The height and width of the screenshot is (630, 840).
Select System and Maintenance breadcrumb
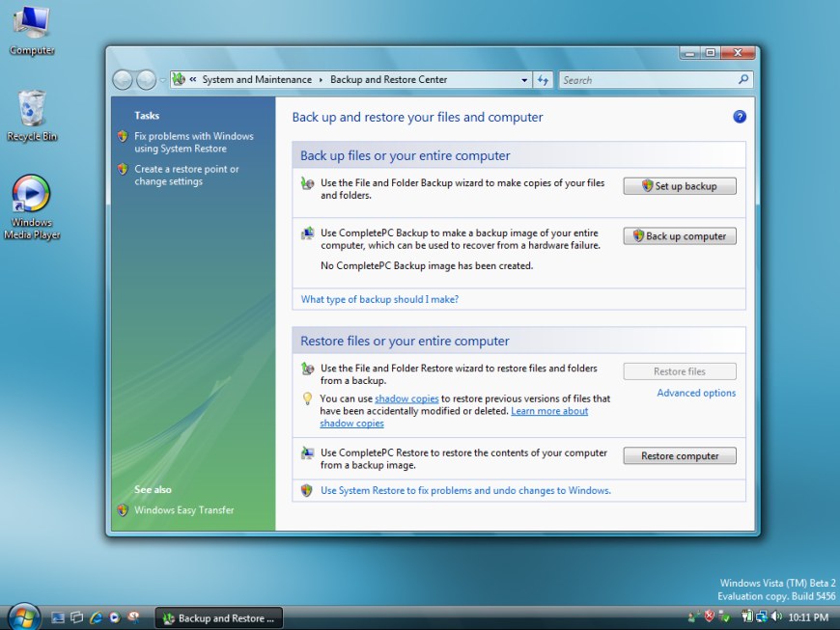pos(257,79)
